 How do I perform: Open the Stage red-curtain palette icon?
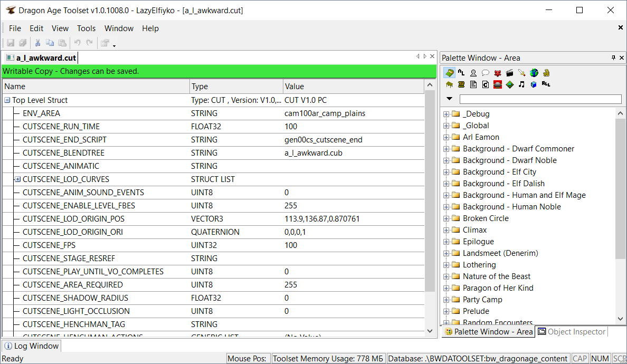[498, 84]
